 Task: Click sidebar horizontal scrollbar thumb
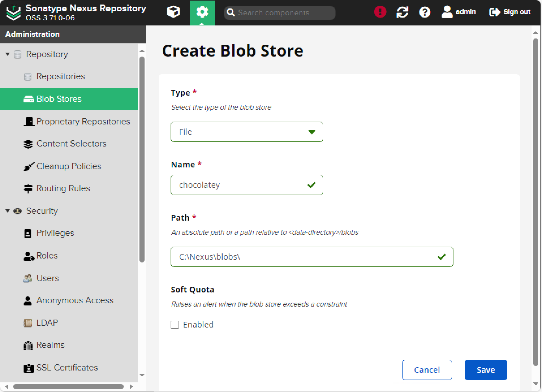(68, 386)
